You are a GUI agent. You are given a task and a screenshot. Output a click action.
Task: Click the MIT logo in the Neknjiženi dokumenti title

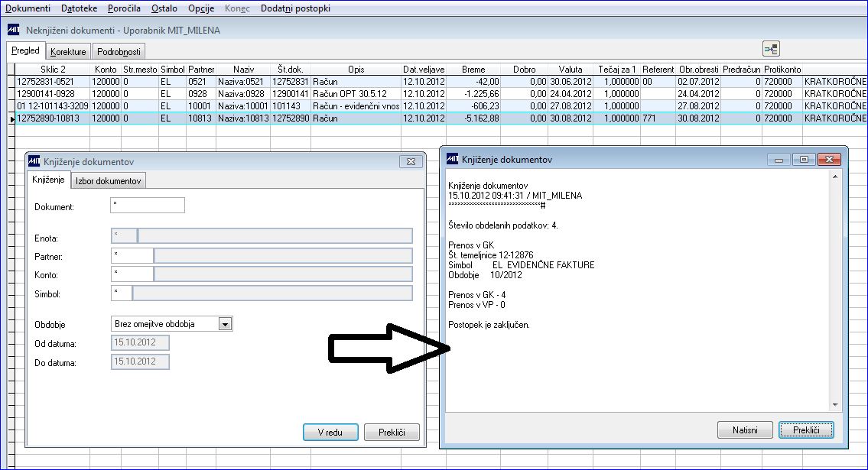pyautogui.click(x=14, y=30)
